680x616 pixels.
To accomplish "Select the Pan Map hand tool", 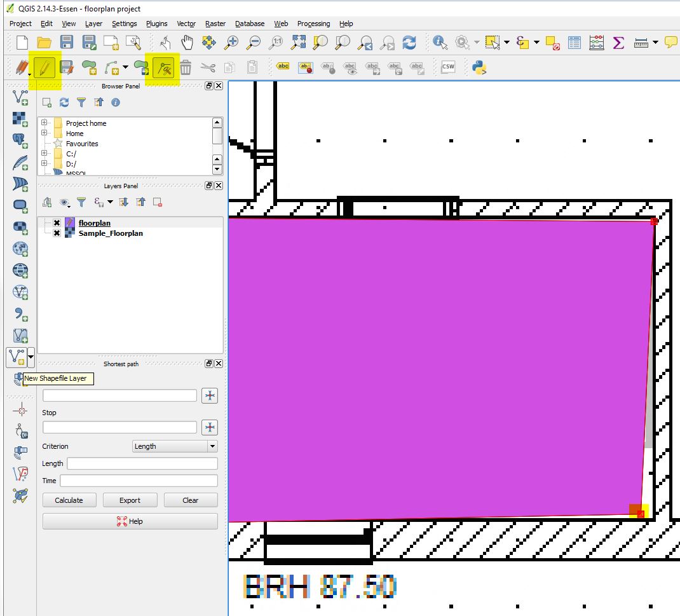I will 187,42.
